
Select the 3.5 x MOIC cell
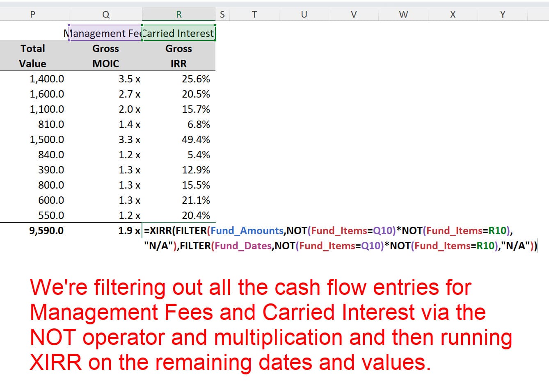click(x=129, y=79)
